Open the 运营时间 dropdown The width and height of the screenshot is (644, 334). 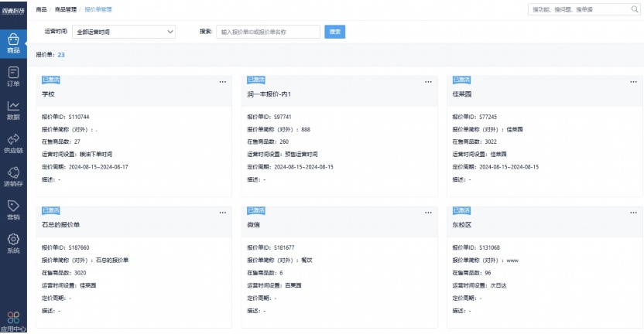[124, 32]
